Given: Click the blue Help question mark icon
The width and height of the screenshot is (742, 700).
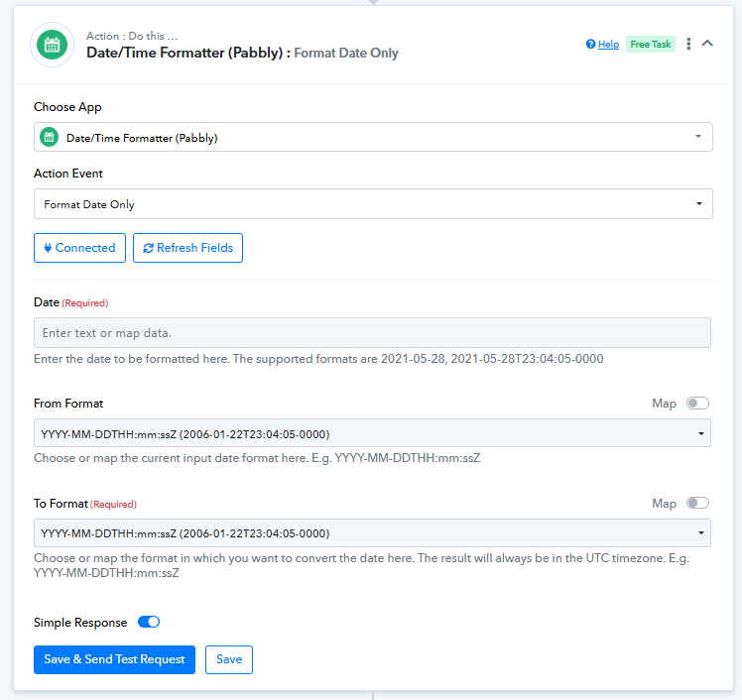Looking at the screenshot, I should 590,44.
